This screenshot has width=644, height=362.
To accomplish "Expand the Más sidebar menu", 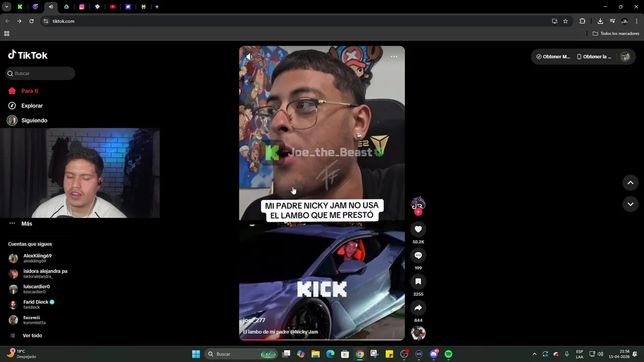I will 27,224.
